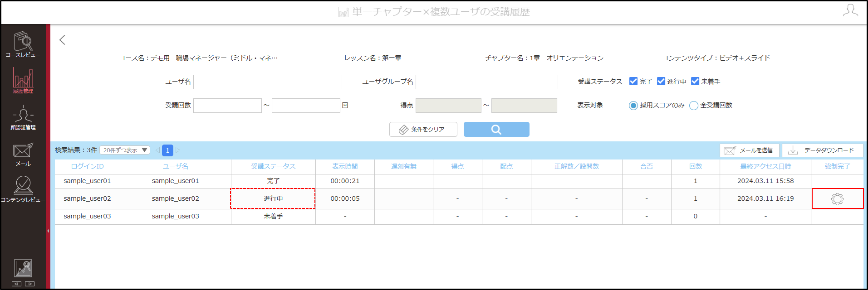Screen dimensions: 868x290
Task: Click the 2024.03.11 15:58 access date
Action: 765,181
